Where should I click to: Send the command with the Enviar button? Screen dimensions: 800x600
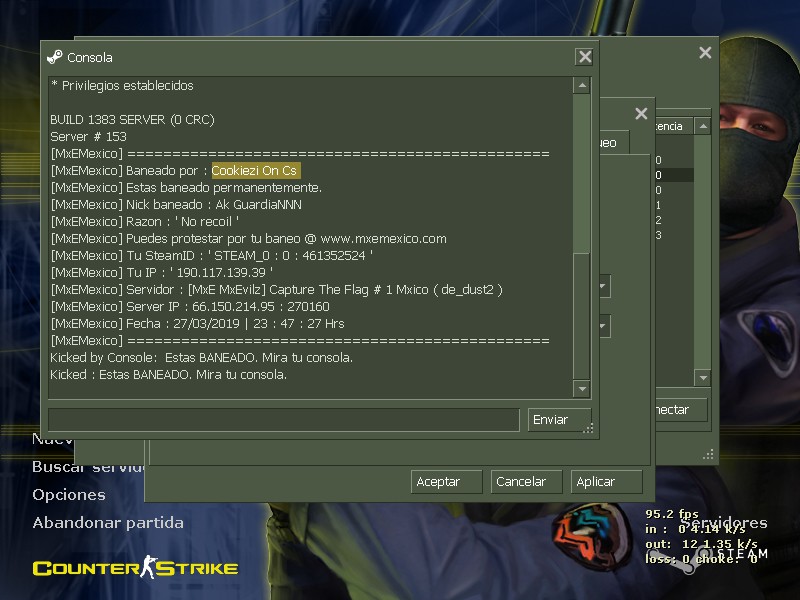pos(559,420)
